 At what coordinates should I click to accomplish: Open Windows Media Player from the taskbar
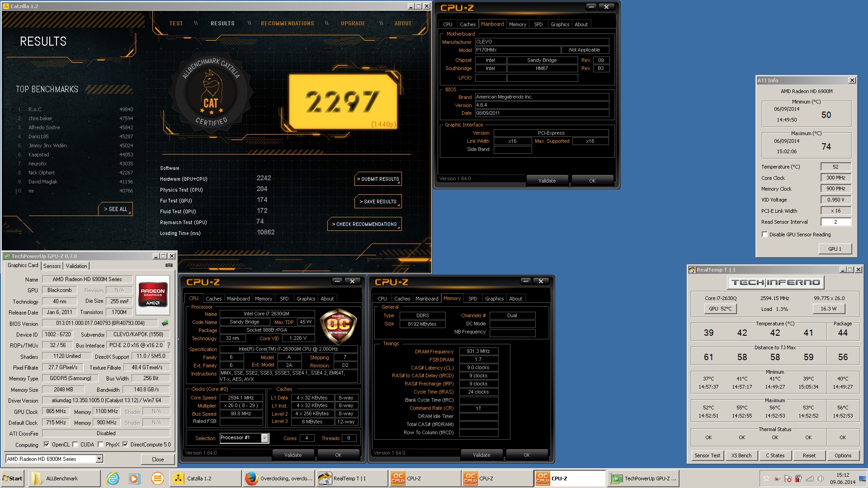click(x=134, y=479)
